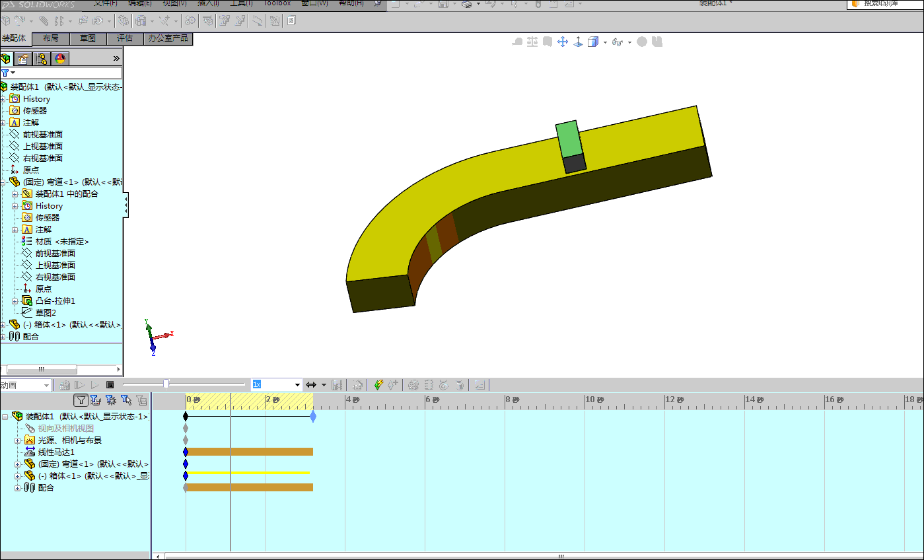Open the PropertyManager panel icon
The height and width of the screenshot is (560, 924).
pyautogui.click(x=23, y=59)
